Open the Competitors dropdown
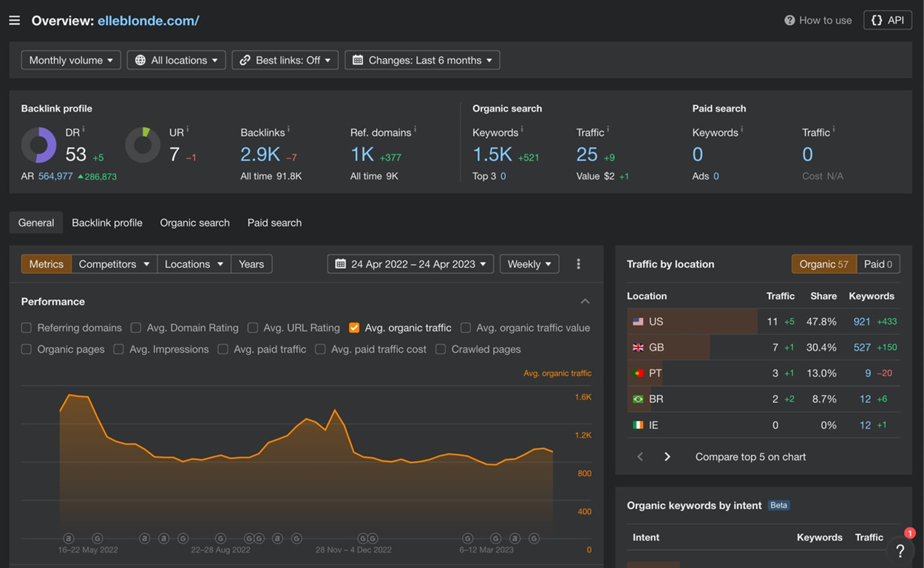The width and height of the screenshot is (924, 568). pos(114,264)
